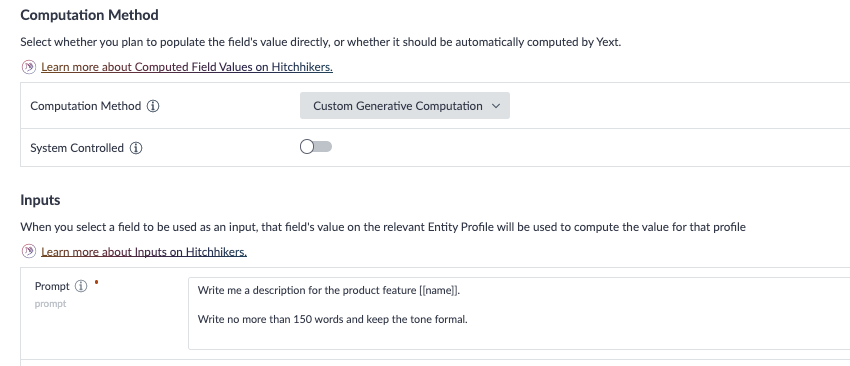Click the info icon next to System Controlled
The height and width of the screenshot is (366, 850).
(x=136, y=148)
